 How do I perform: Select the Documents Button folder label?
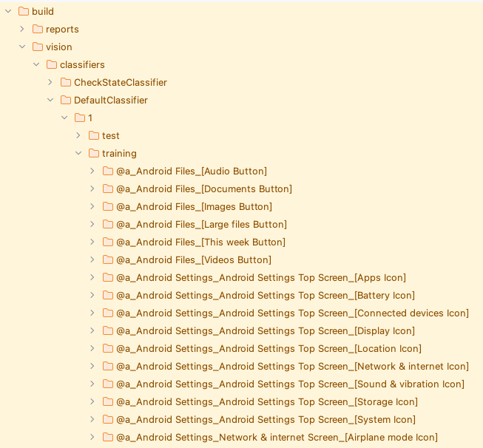pos(204,189)
